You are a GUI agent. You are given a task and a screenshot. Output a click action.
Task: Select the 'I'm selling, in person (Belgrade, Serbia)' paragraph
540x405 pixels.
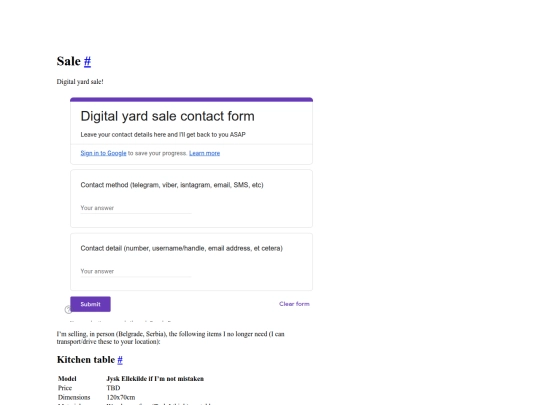tap(170, 338)
